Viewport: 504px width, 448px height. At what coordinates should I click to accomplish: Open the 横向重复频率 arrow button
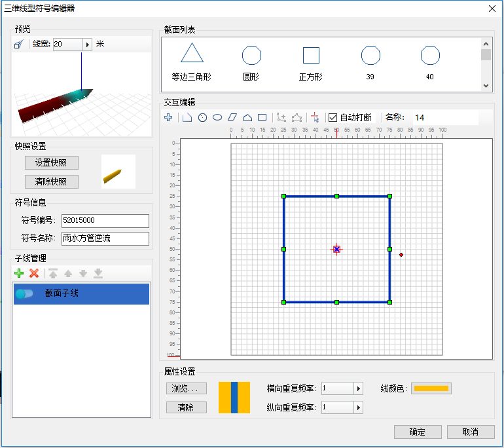pos(359,388)
